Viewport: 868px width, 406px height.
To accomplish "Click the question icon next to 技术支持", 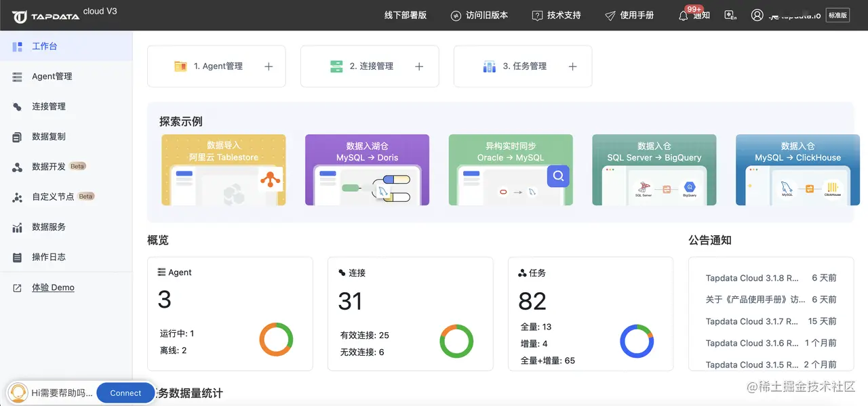I will pyautogui.click(x=537, y=15).
